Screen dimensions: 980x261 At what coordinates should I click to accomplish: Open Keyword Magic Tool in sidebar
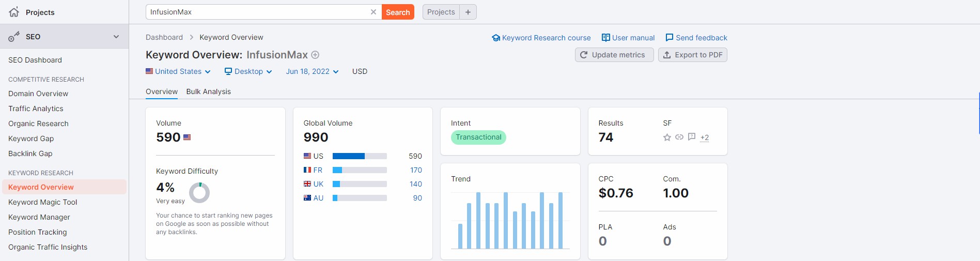coord(42,202)
